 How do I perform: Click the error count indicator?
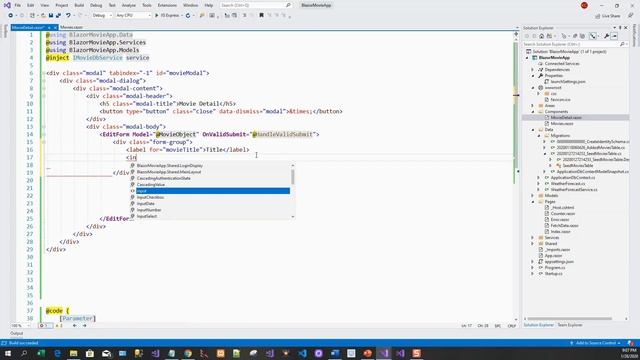pyautogui.click(x=45, y=326)
